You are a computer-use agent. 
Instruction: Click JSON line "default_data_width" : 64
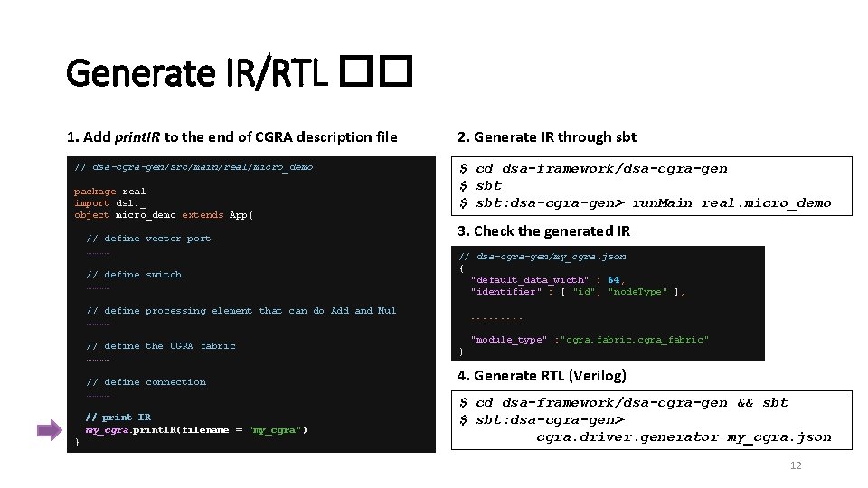tap(547, 280)
